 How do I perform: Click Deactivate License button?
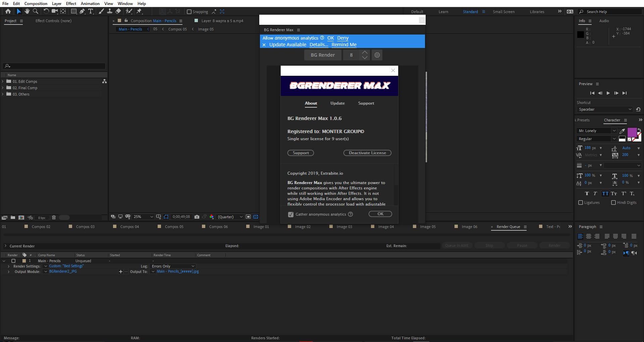tap(367, 153)
